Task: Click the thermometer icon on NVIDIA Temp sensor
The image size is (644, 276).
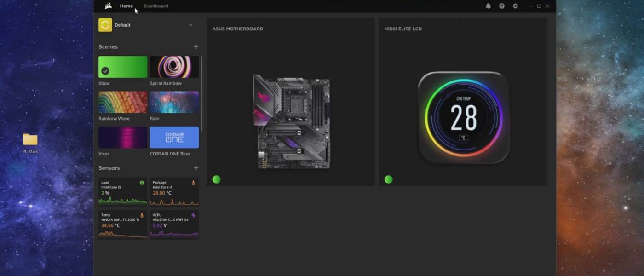Action: [142, 215]
